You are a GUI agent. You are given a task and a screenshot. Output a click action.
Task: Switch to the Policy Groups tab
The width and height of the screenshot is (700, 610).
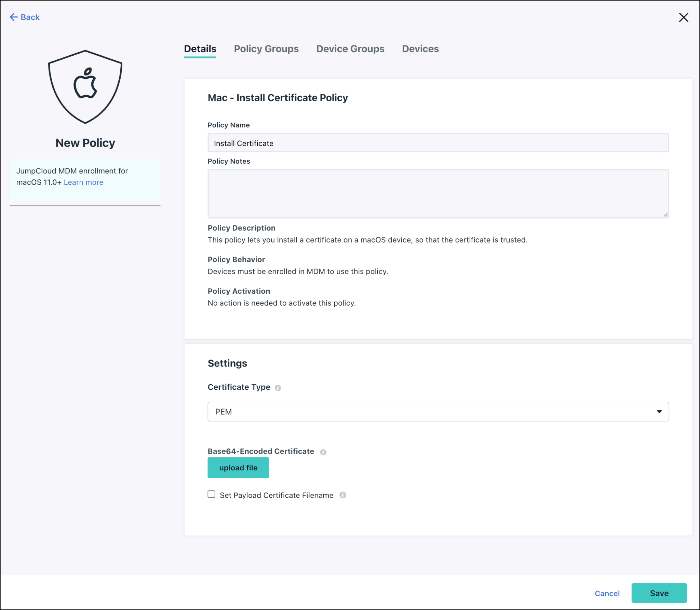[266, 49]
